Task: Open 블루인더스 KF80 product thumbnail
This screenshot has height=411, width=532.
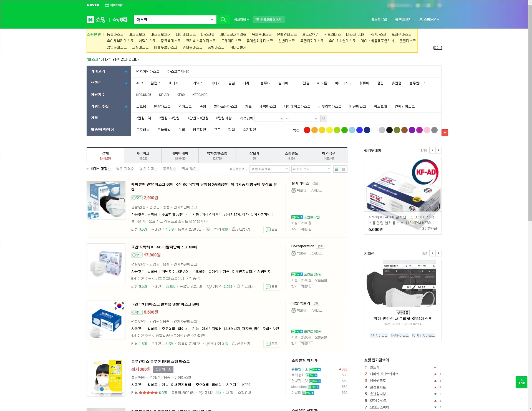Action: (106, 377)
